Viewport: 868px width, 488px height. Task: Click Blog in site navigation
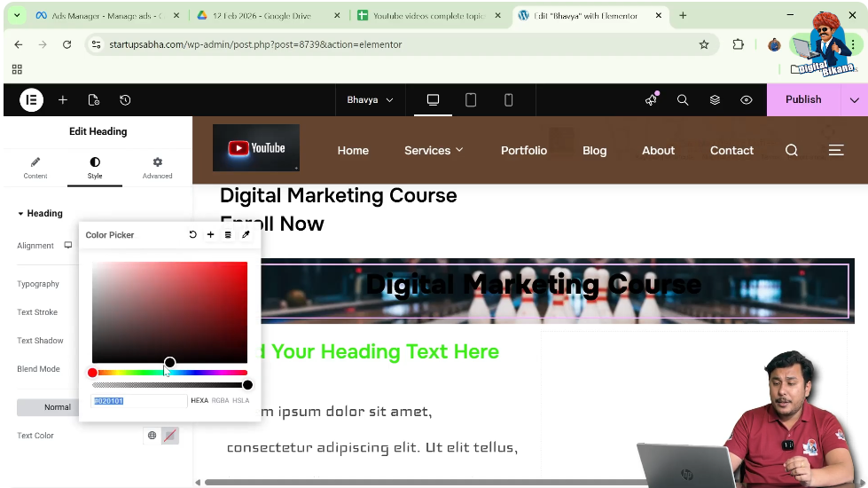point(595,150)
